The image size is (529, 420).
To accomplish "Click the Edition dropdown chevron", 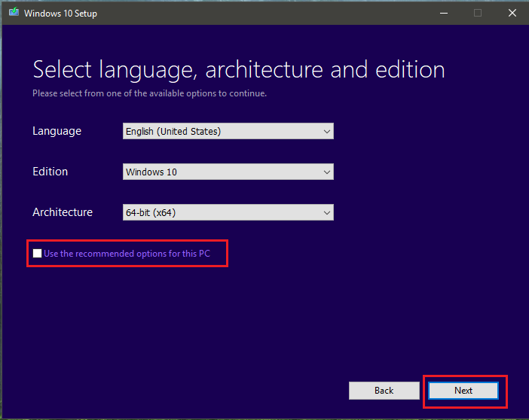I will (x=326, y=172).
